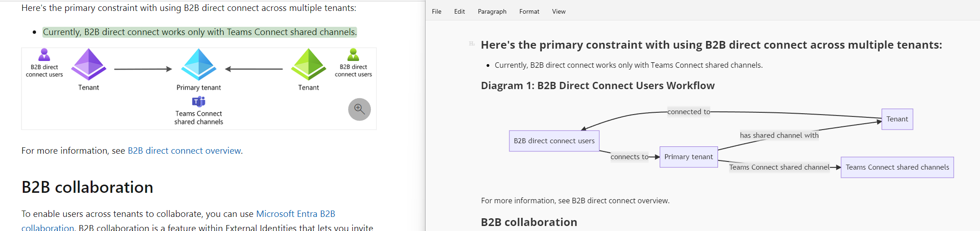Open the File menu
The height and width of the screenshot is (231, 980).
(x=436, y=11)
